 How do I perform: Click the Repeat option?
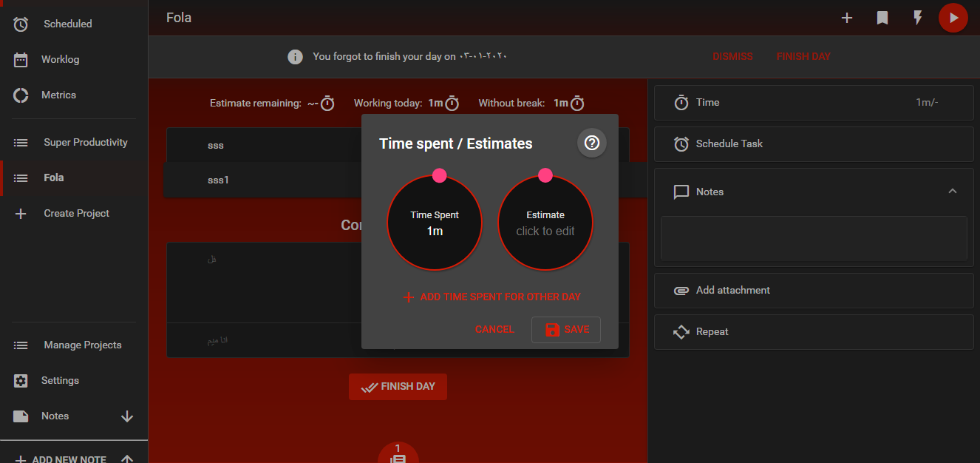(x=814, y=332)
